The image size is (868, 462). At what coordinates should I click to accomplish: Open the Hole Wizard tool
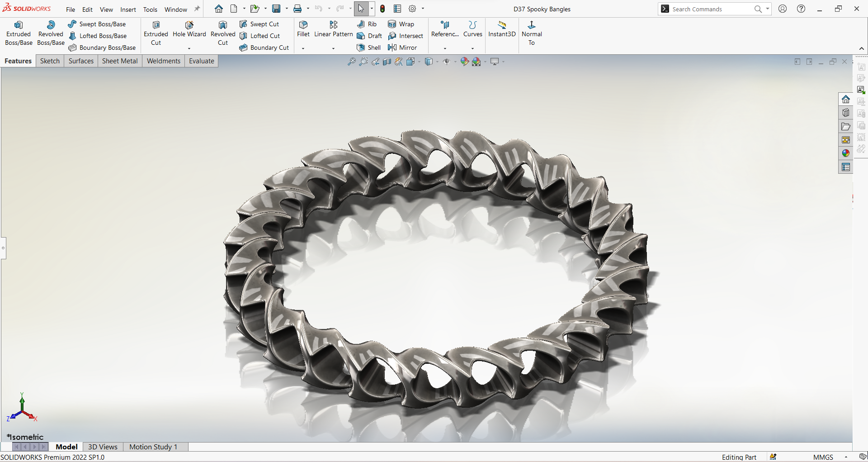189,29
